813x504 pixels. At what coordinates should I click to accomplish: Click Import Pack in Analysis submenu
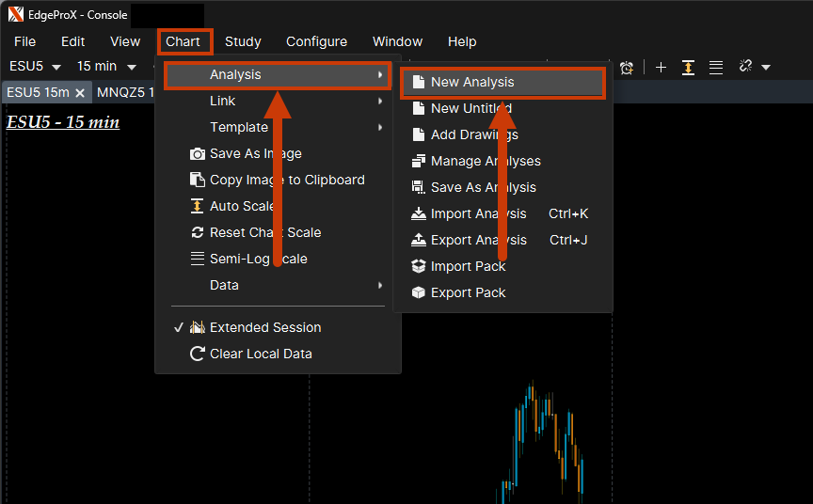[468, 266]
